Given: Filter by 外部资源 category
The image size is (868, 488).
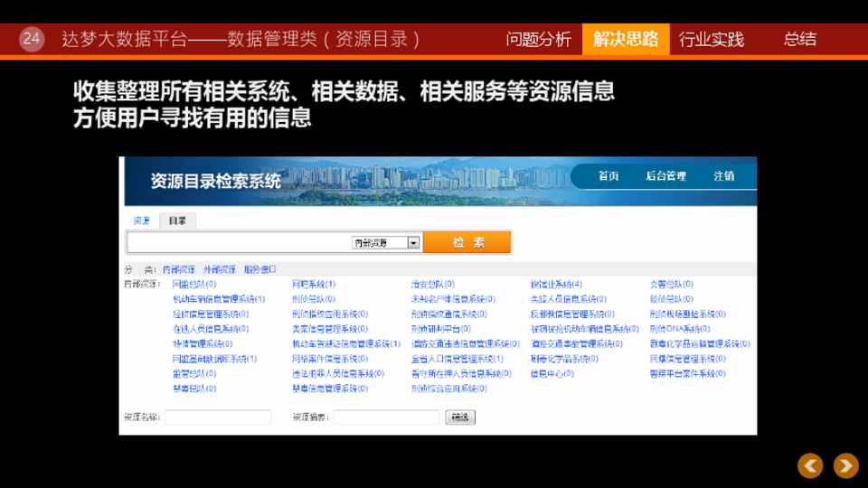Looking at the screenshot, I should coord(219,269).
